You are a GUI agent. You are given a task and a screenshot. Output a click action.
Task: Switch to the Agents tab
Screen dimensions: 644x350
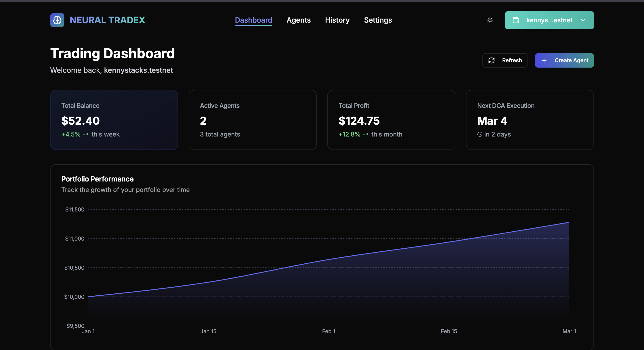pyautogui.click(x=299, y=20)
